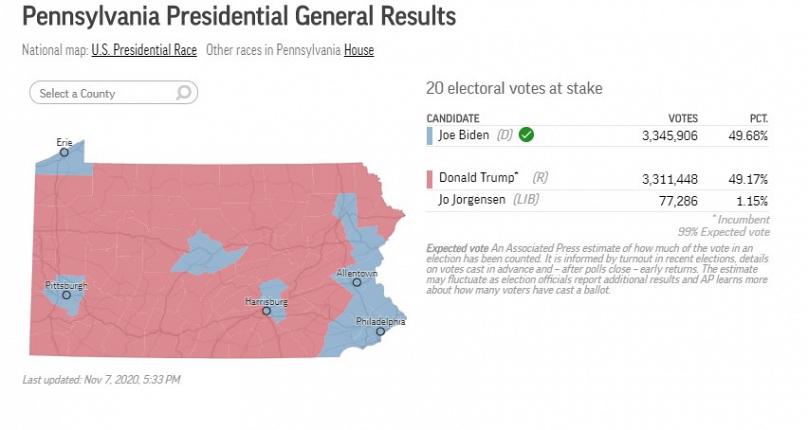Viewport: 808px width, 430px height.
Task: Select the Harrisburg city marker circle
Action: click(266, 311)
